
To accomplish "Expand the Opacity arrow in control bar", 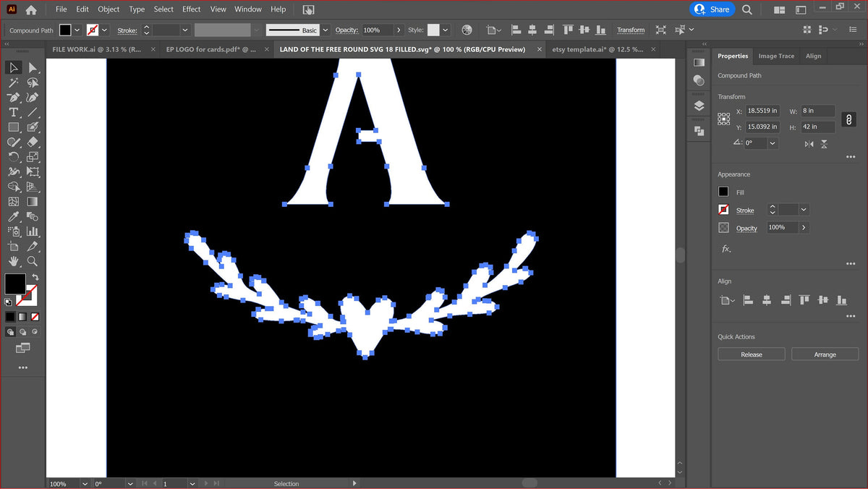I will pyautogui.click(x=399, y=30).
